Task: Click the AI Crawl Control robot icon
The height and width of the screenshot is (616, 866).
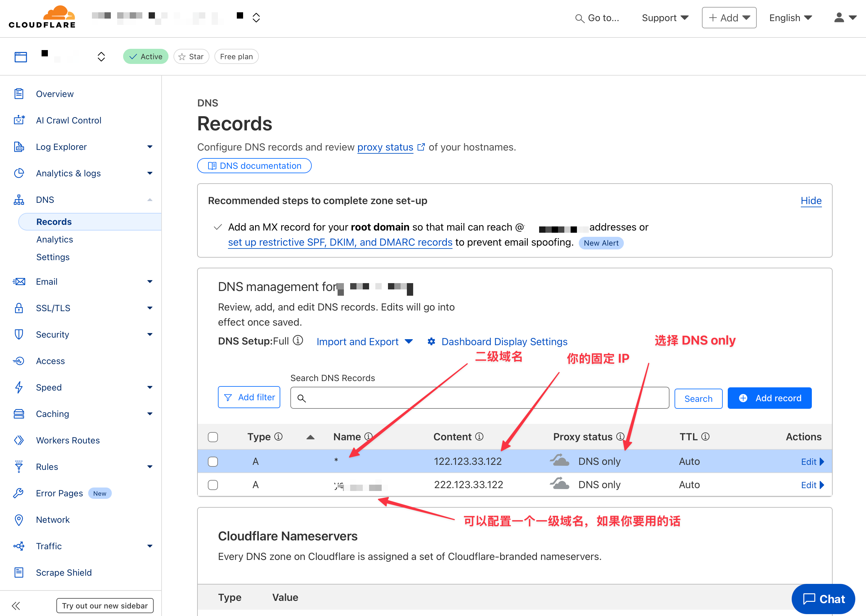Action: point(19,120)
